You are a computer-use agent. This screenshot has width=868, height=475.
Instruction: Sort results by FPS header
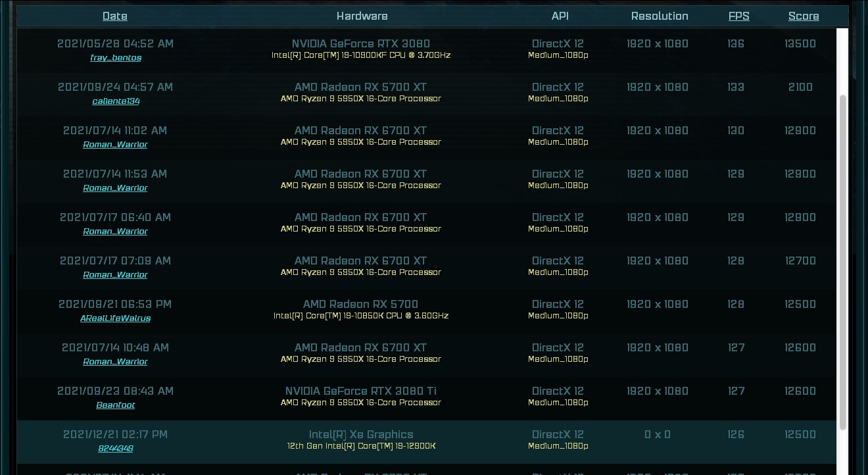tap(738, 16)
